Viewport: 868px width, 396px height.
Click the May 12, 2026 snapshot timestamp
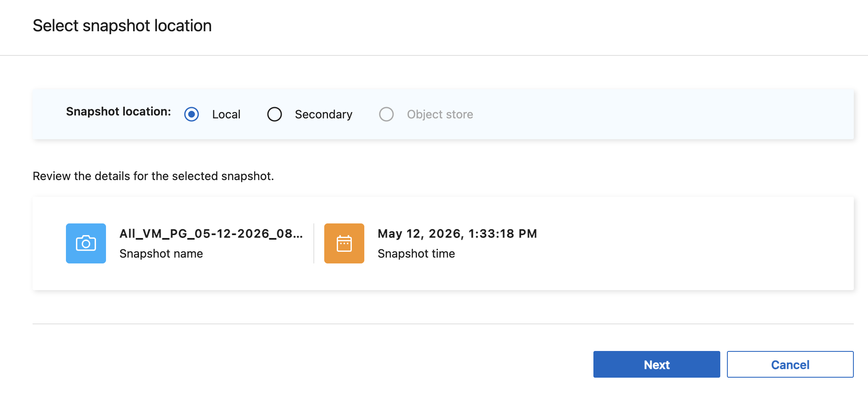coord(457,233)
